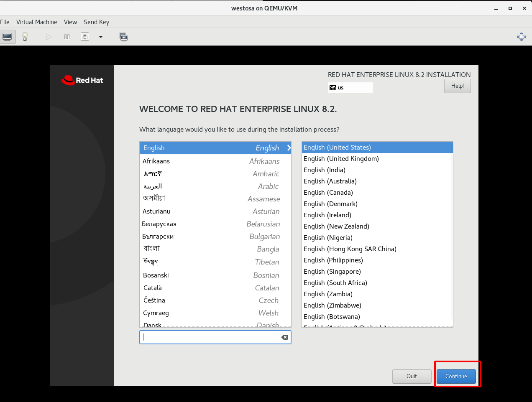Choose English (Philippines) locale
The width and height of the screenshot is (532, 402).
(377, 260)
